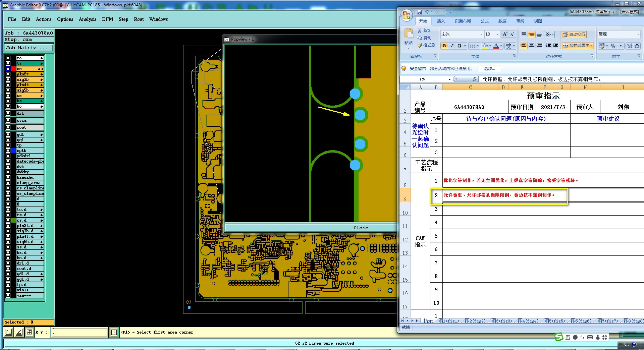Click the Save icon in Excel toolbar
The width and height of the screenshot is (644, 350).
pyautogui.click(x=419, y=12)
